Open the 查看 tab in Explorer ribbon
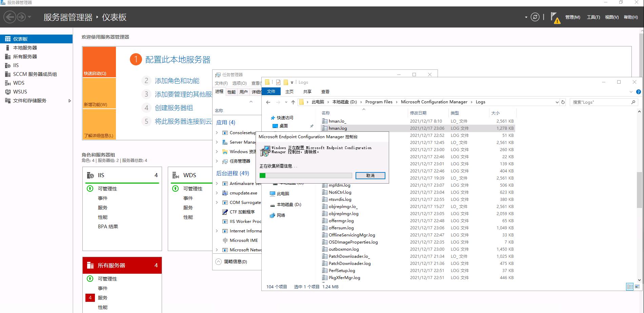This screenshot has width=644, height=313. point(325,91)
